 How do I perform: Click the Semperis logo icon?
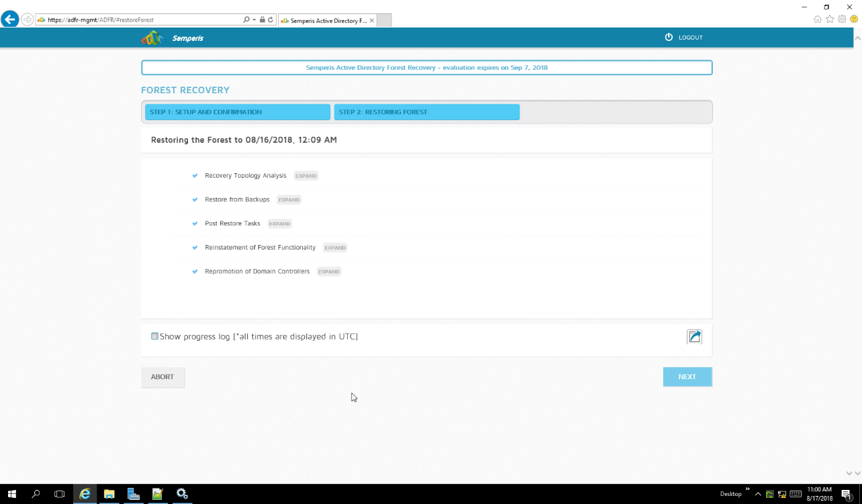click(152, 38)
